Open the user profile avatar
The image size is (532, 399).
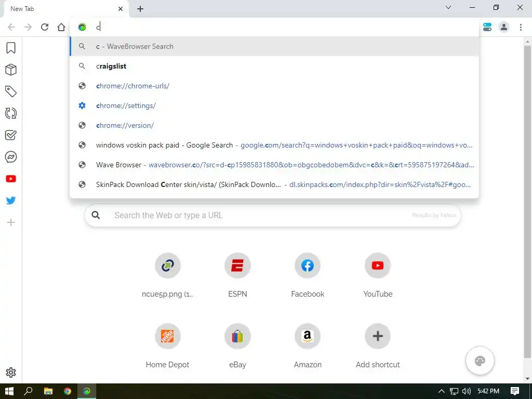tap(504, 27)
